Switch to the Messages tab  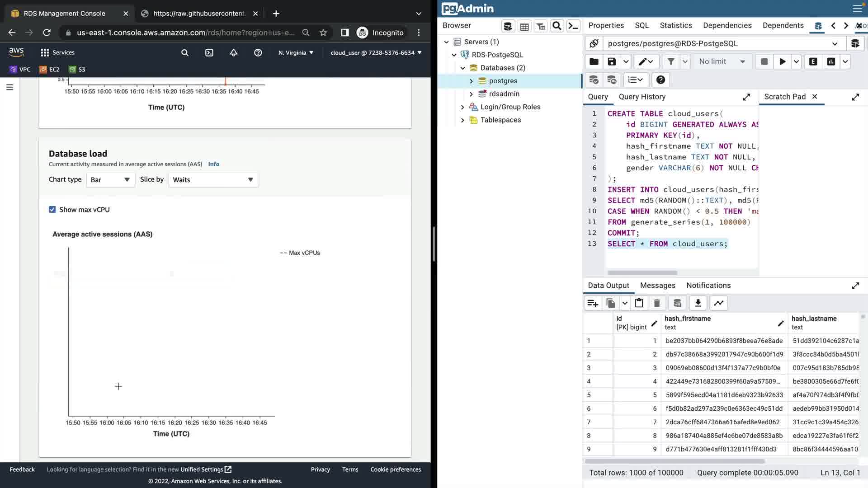(657, 286)
